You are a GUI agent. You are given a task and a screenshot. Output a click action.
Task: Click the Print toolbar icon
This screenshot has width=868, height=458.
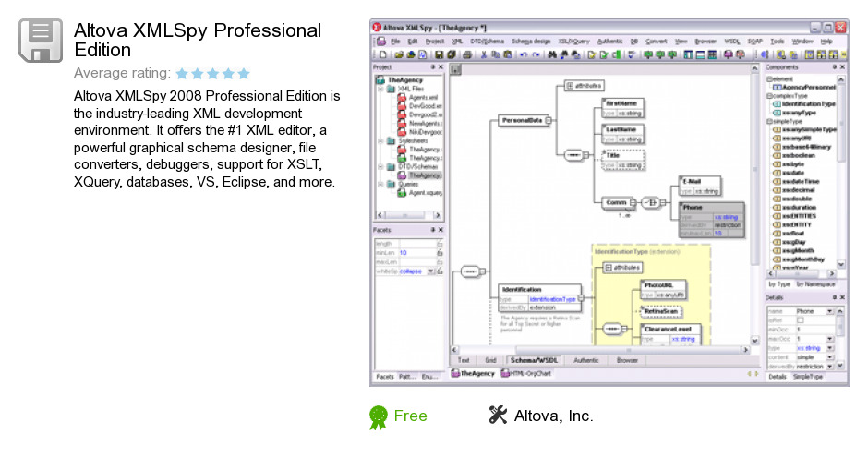coord(467,54)
